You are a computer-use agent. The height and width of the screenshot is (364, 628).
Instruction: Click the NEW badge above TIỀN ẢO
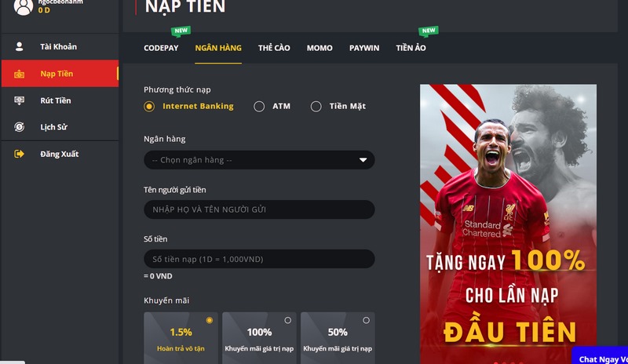(428, 31)
